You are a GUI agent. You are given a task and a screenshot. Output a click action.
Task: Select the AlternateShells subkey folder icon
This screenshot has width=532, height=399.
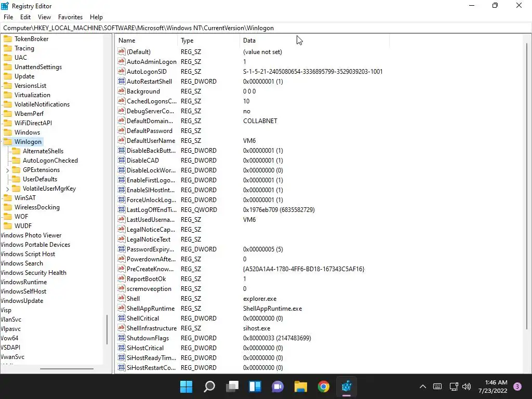(16, 151)
